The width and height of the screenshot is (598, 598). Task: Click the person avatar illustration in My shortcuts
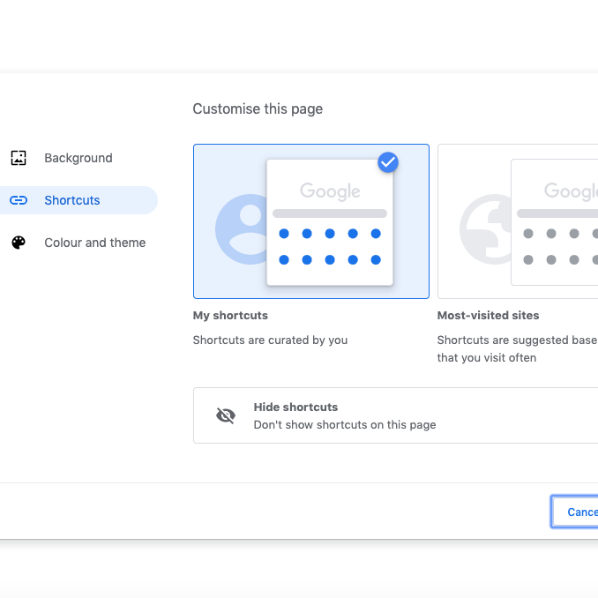pos(241,229)
